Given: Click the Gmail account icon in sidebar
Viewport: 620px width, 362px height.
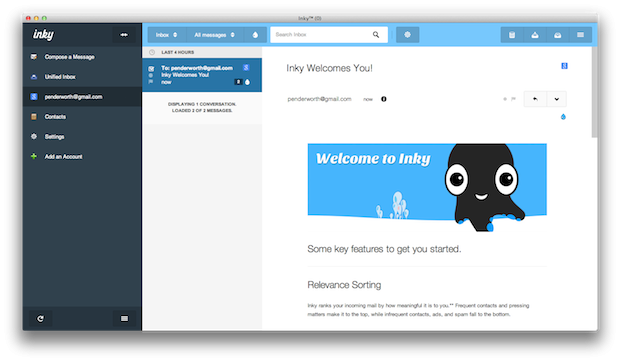Looking at the screenshot, I should click(34, 97).
